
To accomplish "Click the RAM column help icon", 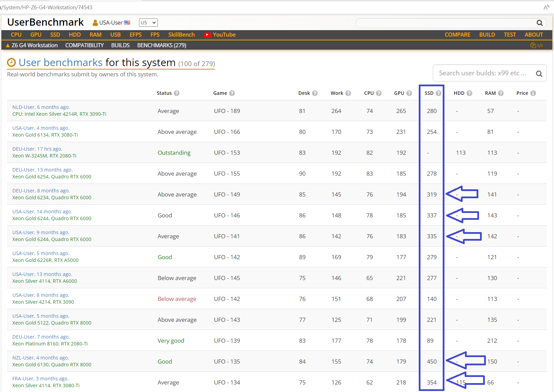I will pos(501,93).
